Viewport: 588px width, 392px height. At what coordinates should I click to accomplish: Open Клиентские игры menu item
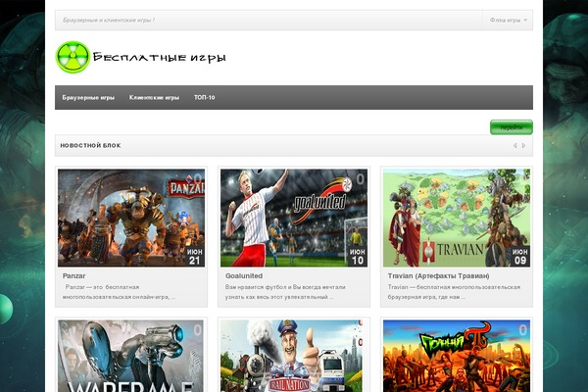[154, 98]
